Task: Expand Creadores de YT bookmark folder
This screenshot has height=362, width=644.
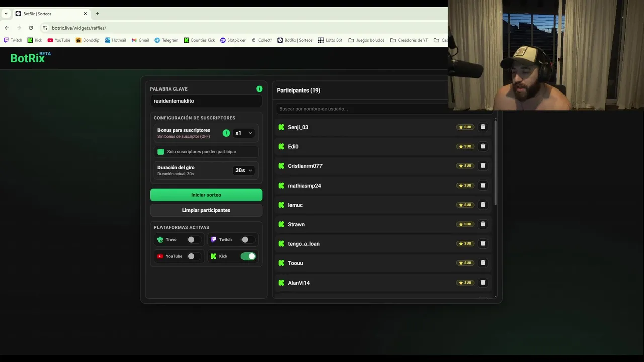Action: coord(409,40)
